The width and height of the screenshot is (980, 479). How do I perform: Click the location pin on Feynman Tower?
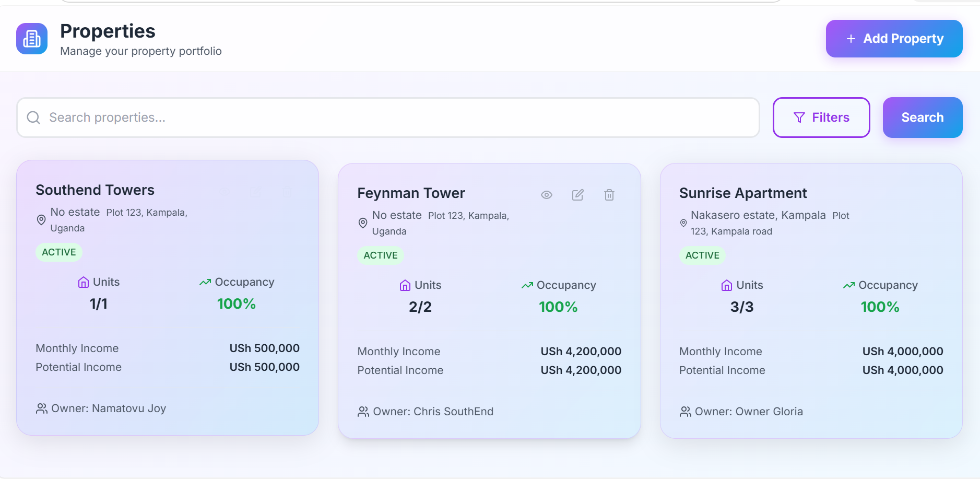pyautogui.click(x=363, y=223)
